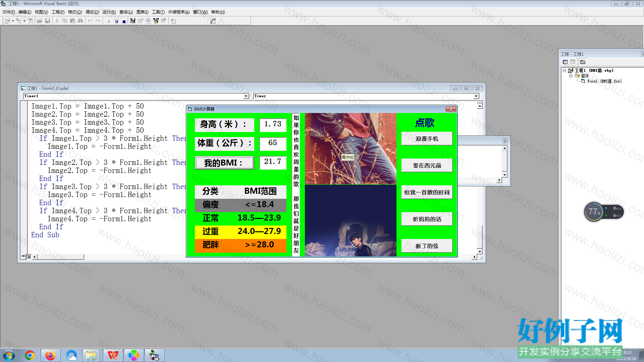Click the Copy icon in toolbar

[x=65, y=21]
